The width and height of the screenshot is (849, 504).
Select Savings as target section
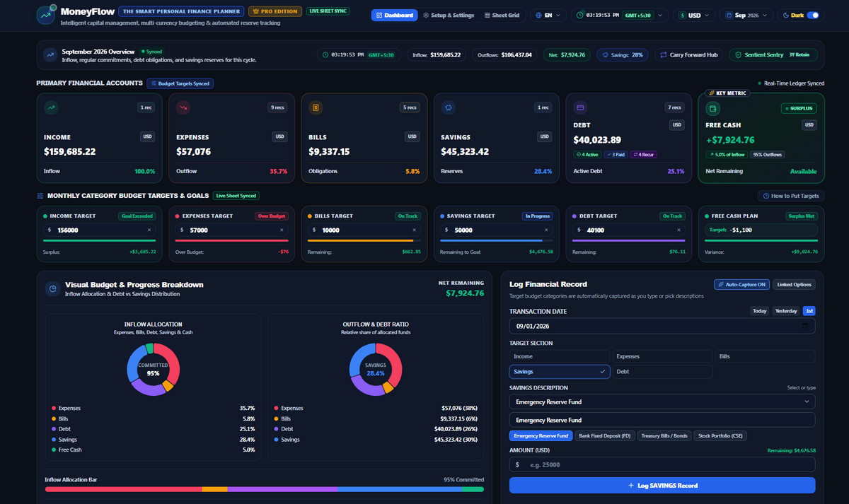pyautogui.click(x=560, y=371)
